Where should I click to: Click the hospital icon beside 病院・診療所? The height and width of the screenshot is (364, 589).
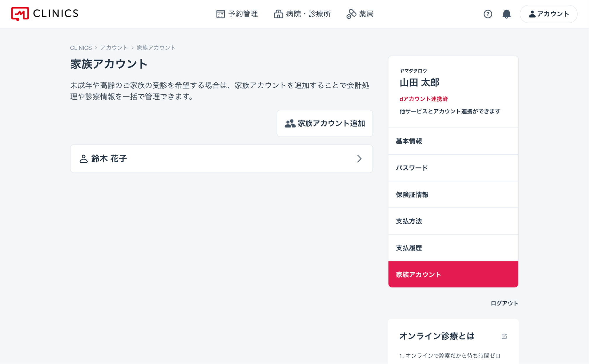(278, 14)
